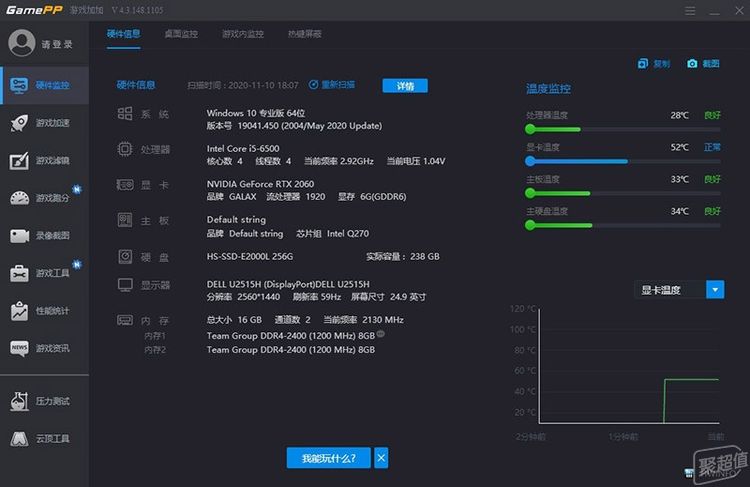
Task: Open 游戏工具 toolbox icon in sidebar
Action: click(x=19, y=273)
